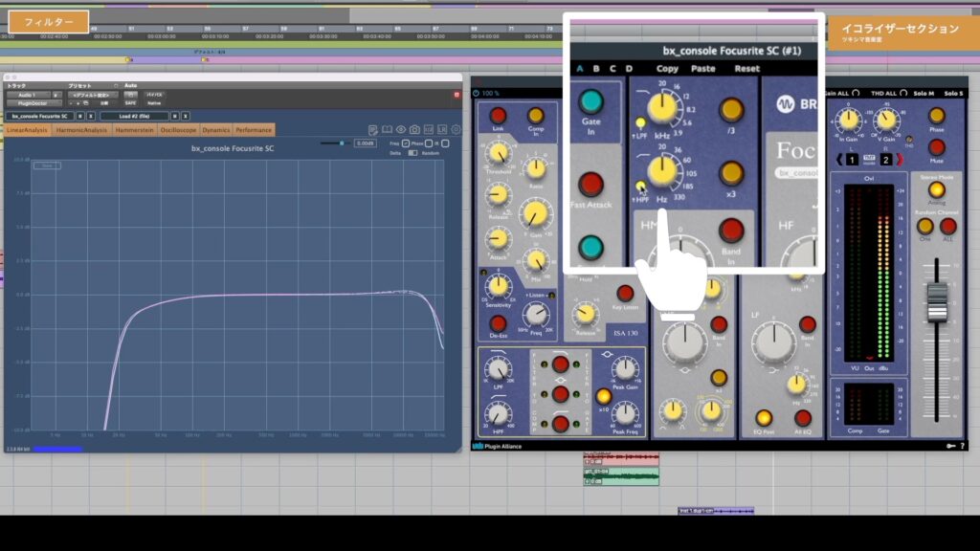Click the small THD indicator below V Gain

[909, 140]
